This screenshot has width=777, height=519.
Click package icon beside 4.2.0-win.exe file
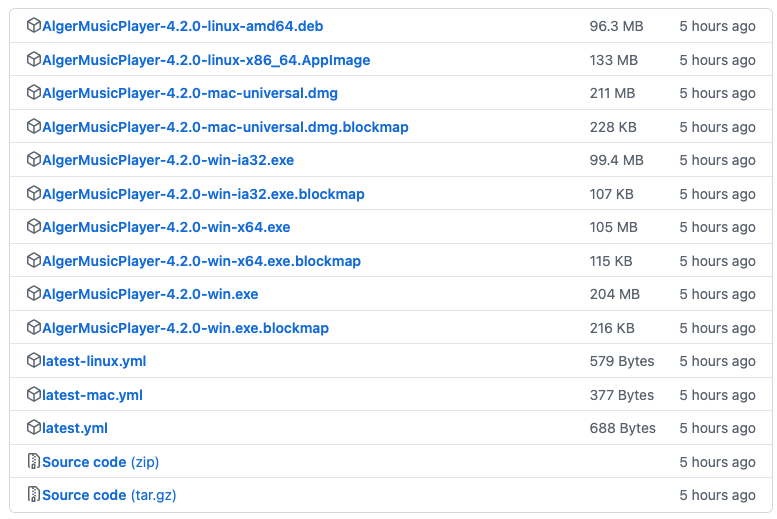point(33,293)
